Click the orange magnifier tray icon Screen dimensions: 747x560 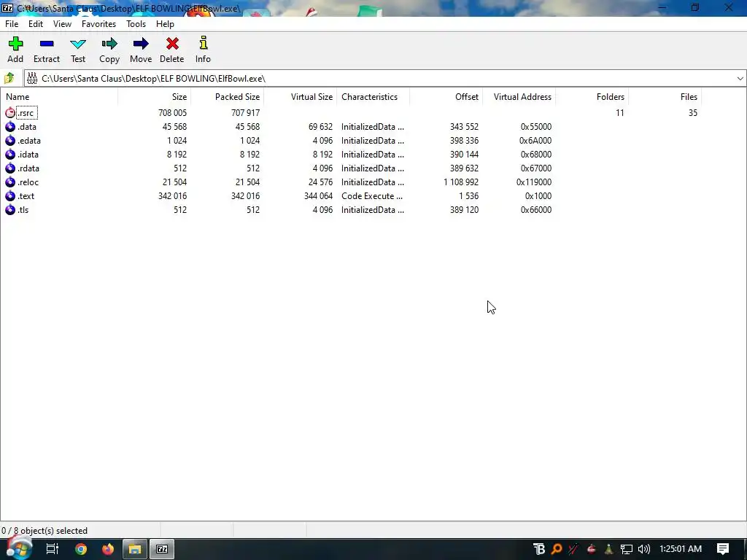coord(557,549)
